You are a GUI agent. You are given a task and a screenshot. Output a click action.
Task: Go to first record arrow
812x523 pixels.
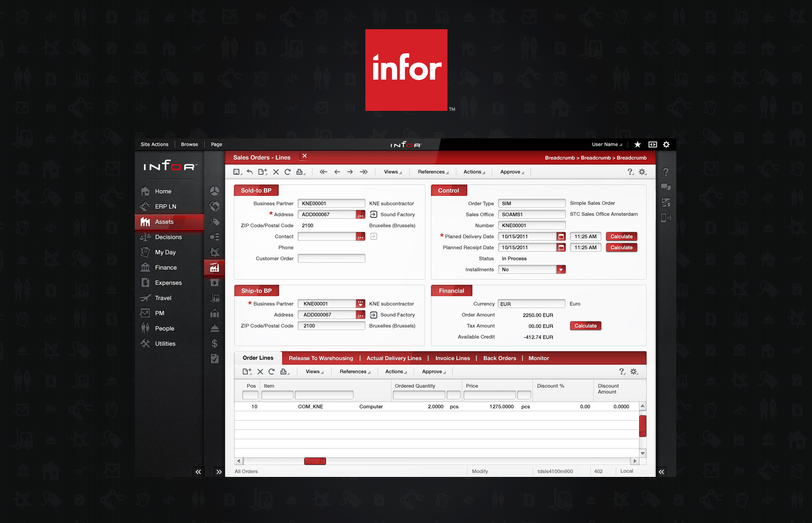click(x=324, y=172)
